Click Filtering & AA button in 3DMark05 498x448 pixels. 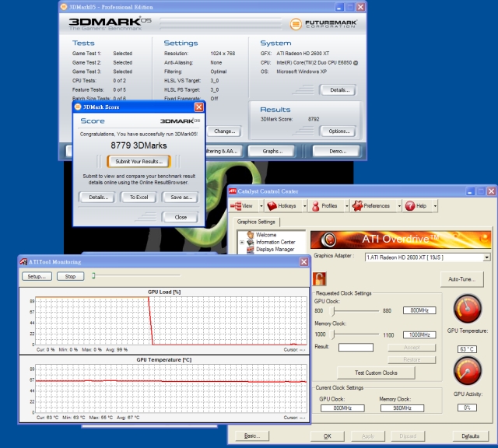click(224, 151)
